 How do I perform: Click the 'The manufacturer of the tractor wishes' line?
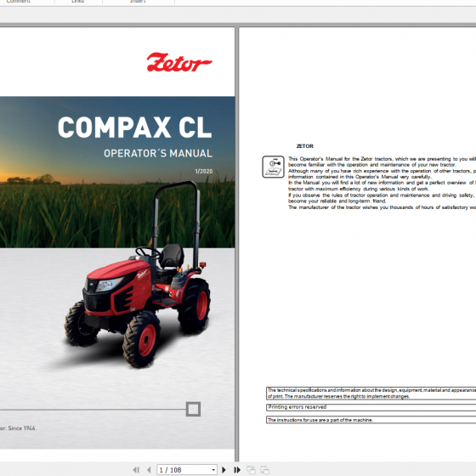click(382, 207)
